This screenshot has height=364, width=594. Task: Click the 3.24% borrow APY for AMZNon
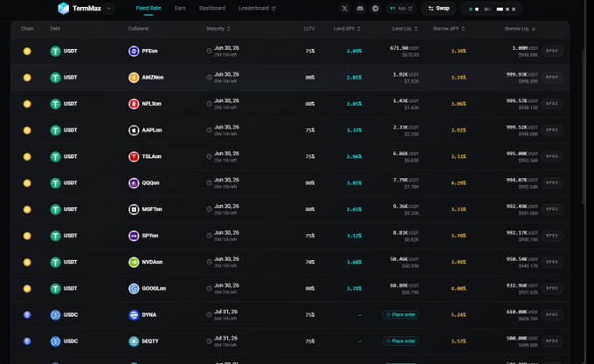(x=459, y=78)
